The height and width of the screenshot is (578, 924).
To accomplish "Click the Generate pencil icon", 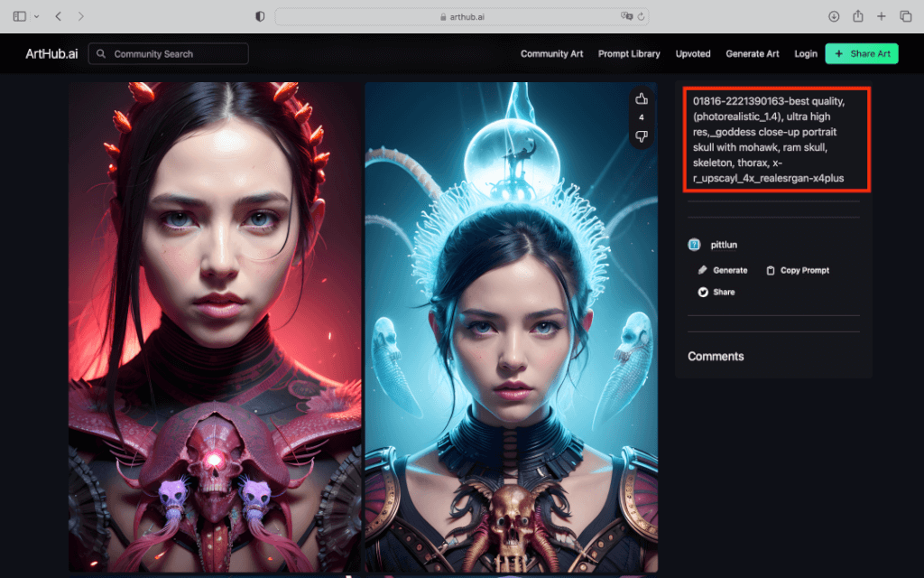I will pyautogui.click(x=702, y=270).
